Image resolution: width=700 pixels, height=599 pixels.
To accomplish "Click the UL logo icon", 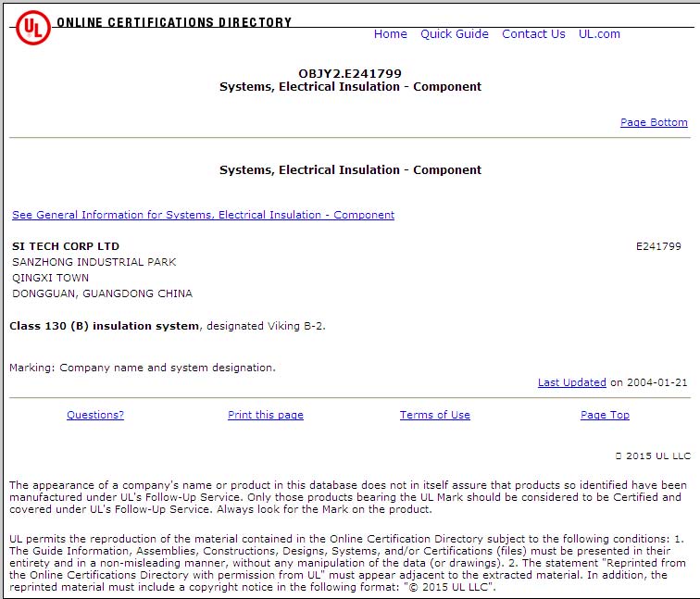I will (33, 28).
